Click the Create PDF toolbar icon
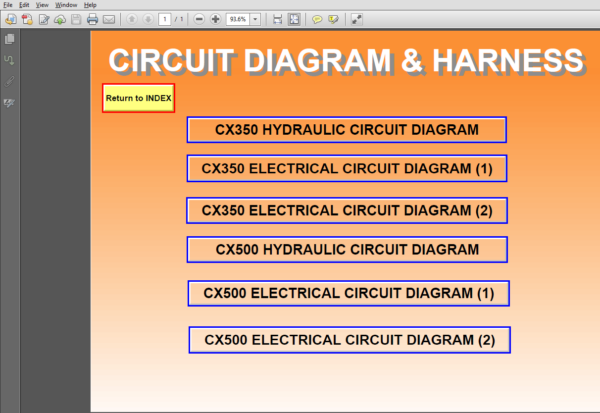Screen dimensions: 600x413 27,19
